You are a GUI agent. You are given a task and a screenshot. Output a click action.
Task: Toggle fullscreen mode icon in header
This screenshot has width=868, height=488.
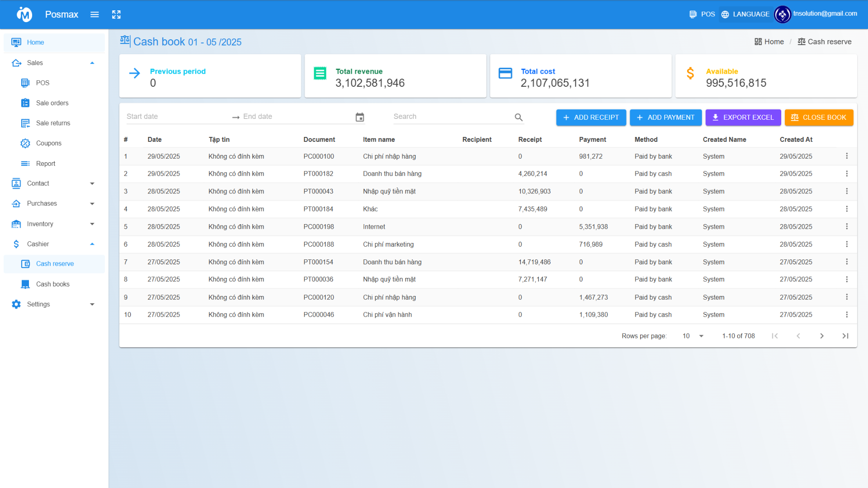[116, 14]
